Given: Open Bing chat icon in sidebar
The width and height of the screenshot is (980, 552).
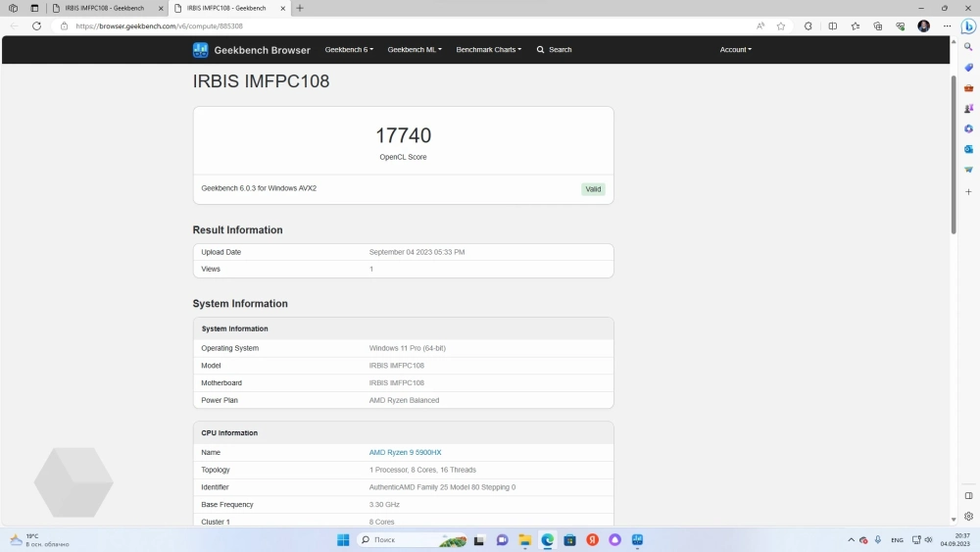Looking at the screenshot, I should point(967,26).
